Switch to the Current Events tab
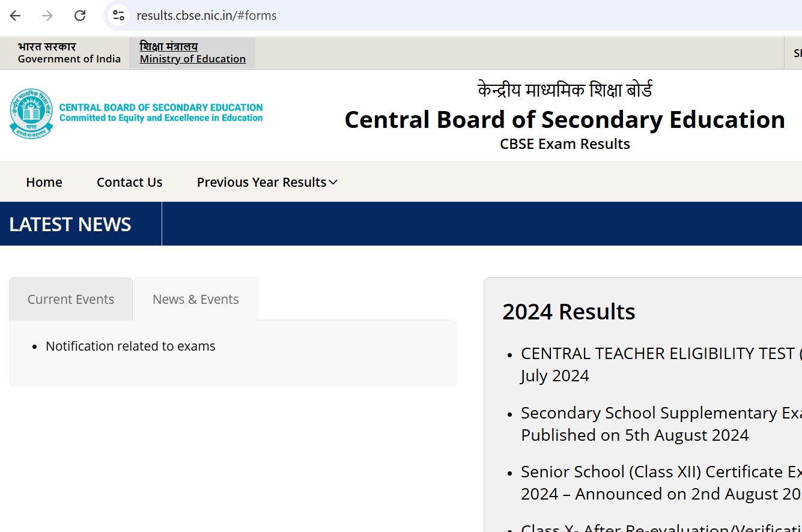802x532 pixels. [x=71, y=299]
